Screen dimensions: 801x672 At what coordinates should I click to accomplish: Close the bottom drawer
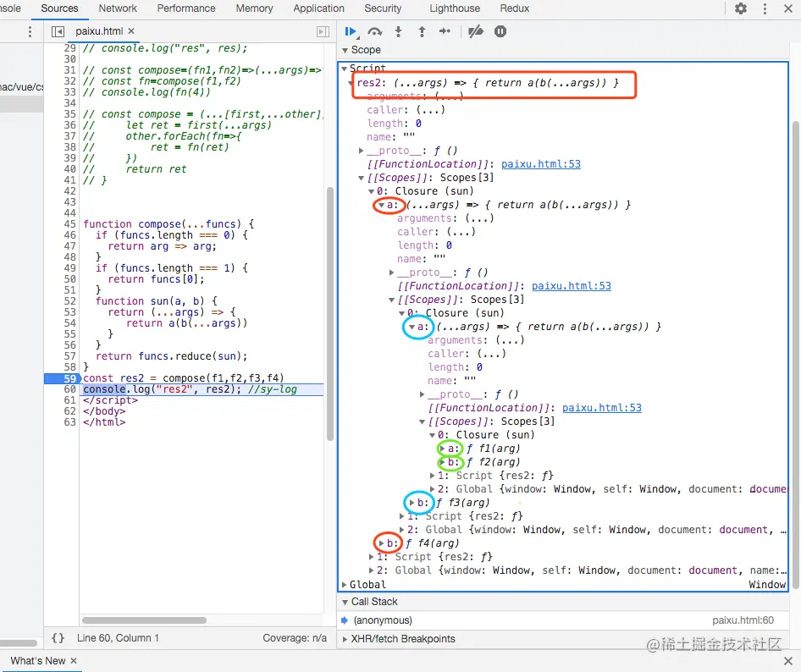point(788,661)
